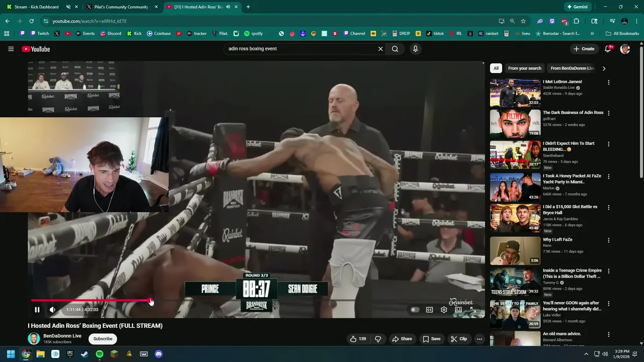
Task: Open BenDaDonnn Live channel avatar
Action: click(x=34, y=338)
